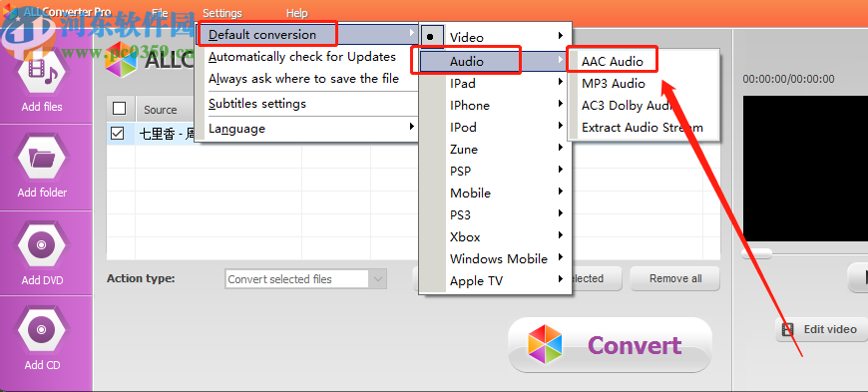Screen dimensions: 868x392
Task: Expand the IPhone submenu
Action: pos(495,105)
